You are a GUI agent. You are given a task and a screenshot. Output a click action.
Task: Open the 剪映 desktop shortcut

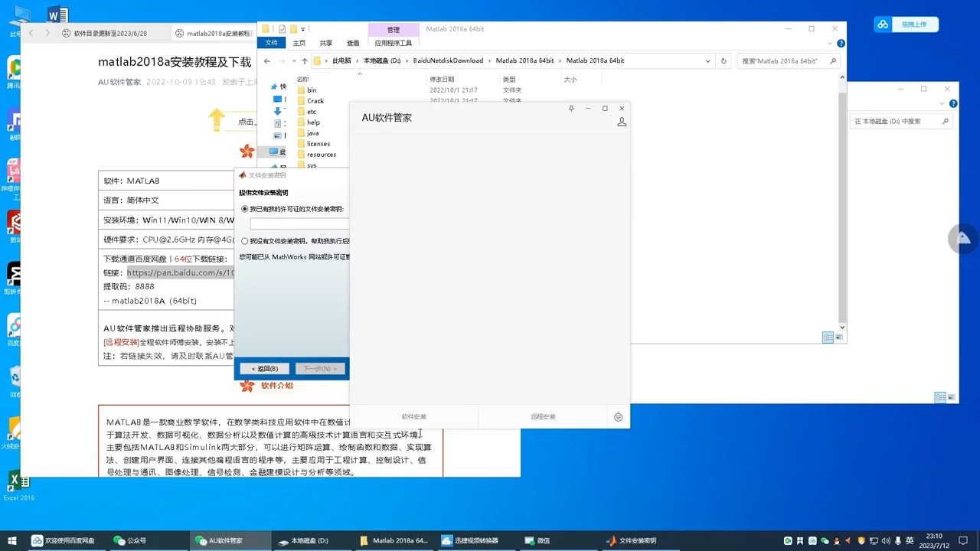(14, 279)
